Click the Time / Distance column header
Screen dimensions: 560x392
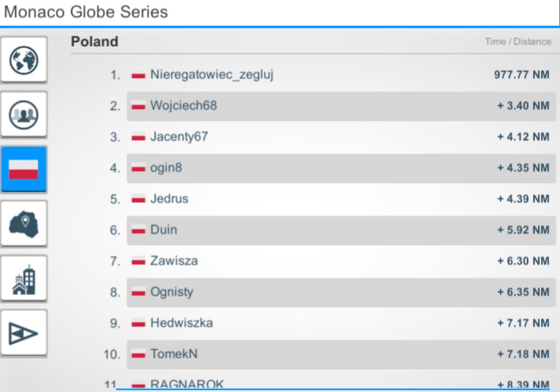pyautogui.click(x=518, y=42)
